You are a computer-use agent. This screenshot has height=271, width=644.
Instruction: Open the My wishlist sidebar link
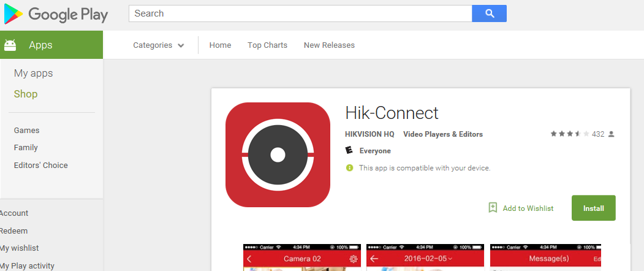coord(19,248)
